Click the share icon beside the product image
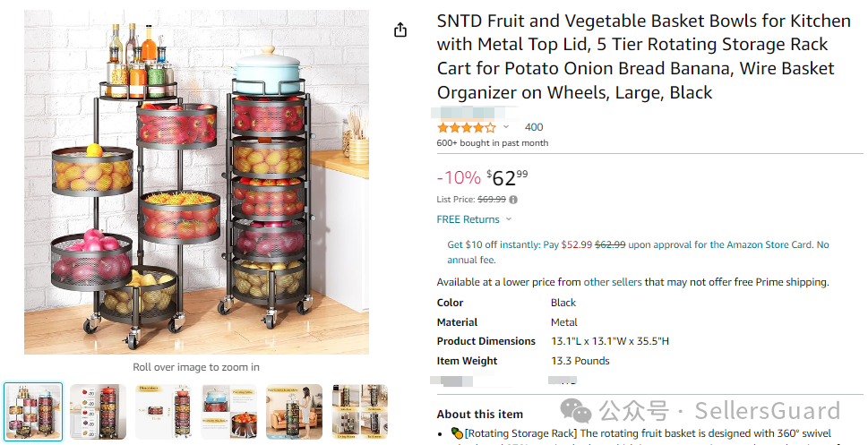 tap(400, 30)
